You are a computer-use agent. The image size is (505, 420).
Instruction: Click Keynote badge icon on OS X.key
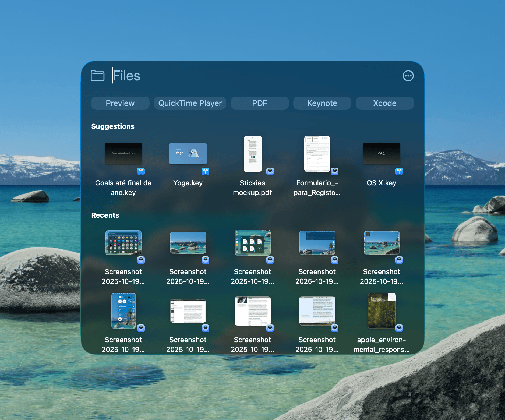coord(399,171)
